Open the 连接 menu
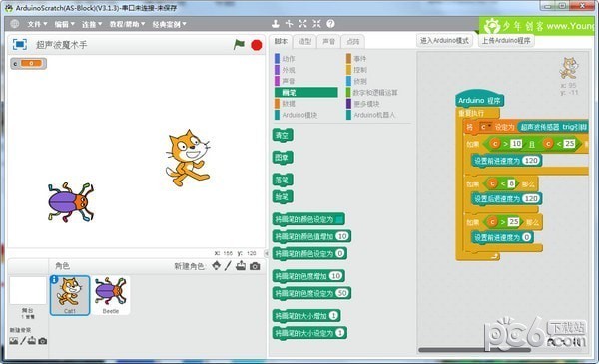The height and width of the screenshot is (364, 599). pyautogui.click(x=92, y=24)
